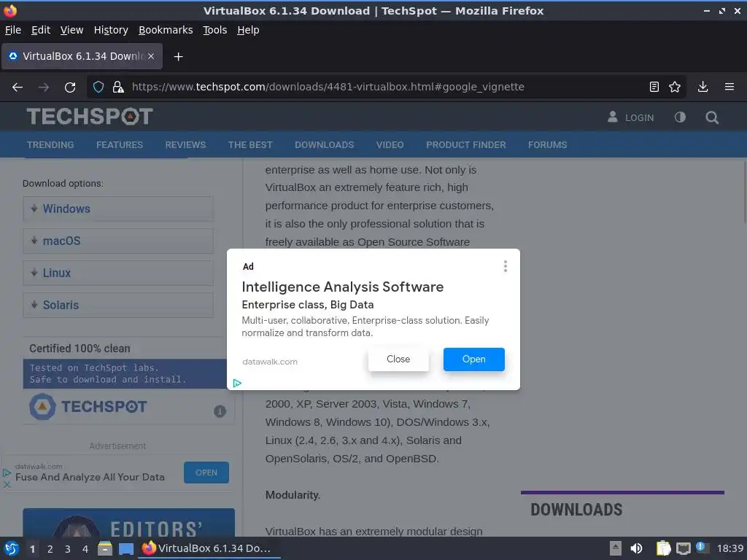Click the TechSpot header logo

tap(90, 117)
